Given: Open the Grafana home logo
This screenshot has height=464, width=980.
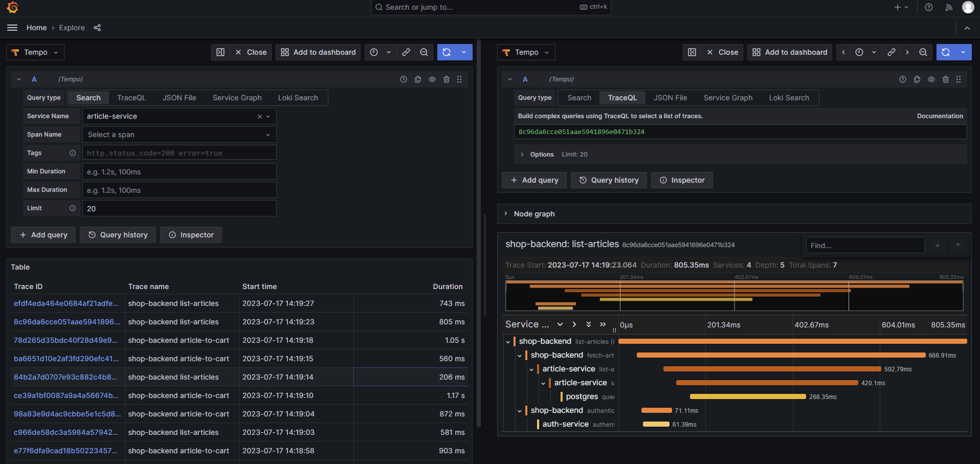Looking at the screenshot, I should 13,7.
